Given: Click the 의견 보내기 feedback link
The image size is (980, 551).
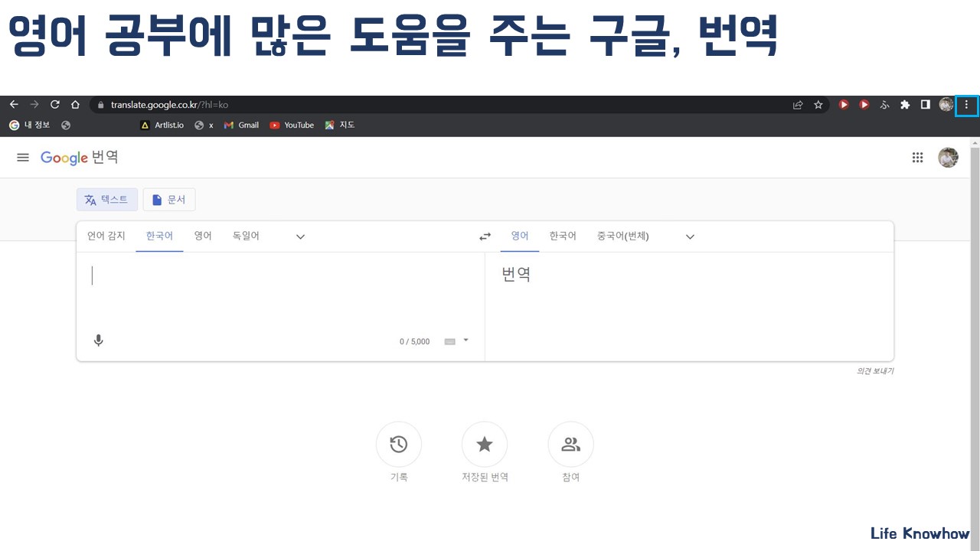Looking at the screenshot, I should pos(875,371).
